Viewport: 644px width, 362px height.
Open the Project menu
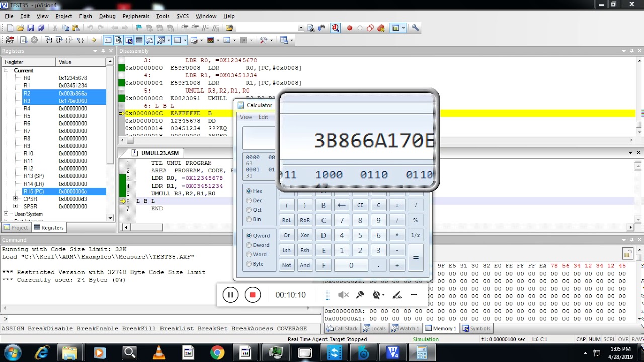coord(64,16)
